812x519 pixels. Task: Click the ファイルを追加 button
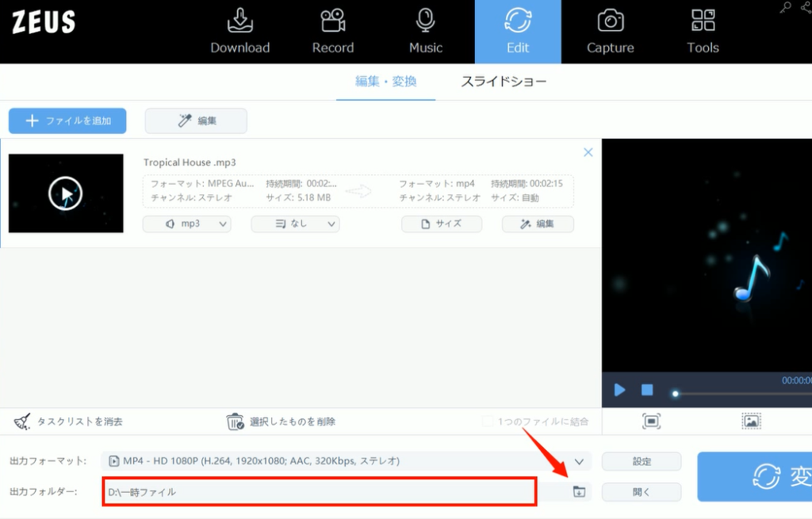coord(67,121)
